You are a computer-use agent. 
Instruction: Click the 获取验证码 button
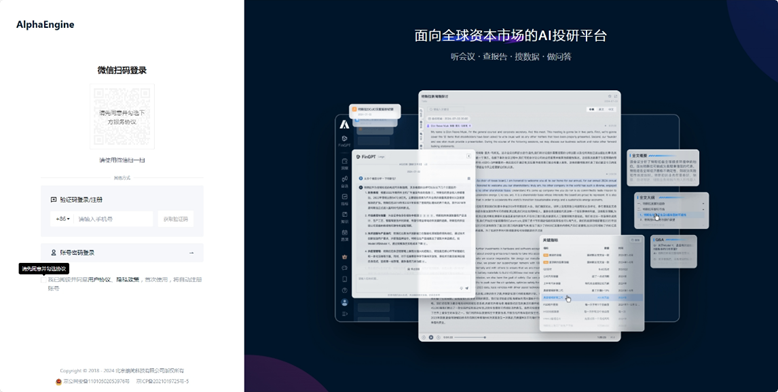tap(176, 219)
